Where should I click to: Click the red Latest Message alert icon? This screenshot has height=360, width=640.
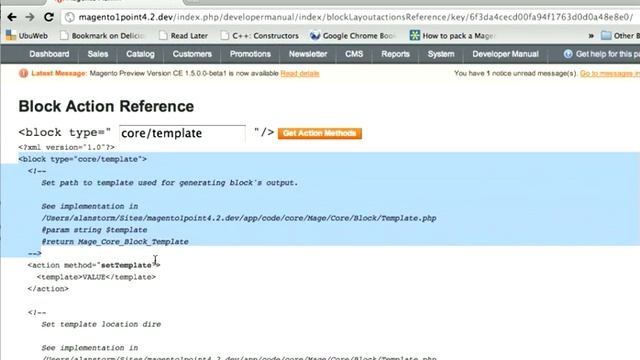click(23, 73)
